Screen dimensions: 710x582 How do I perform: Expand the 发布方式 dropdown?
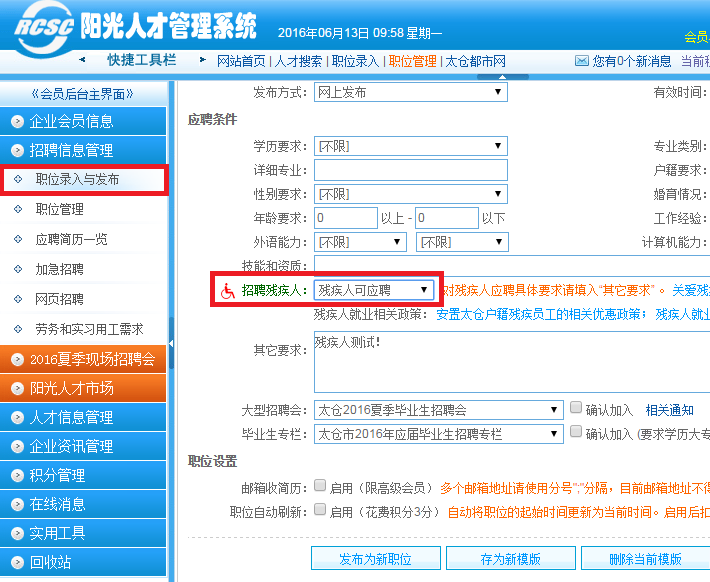pos(410,92)
